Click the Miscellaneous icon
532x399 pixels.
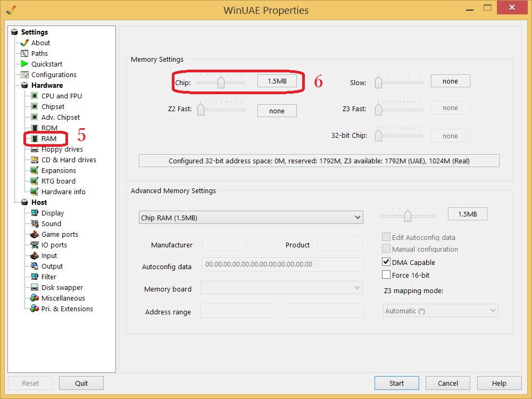pos(34,298)
